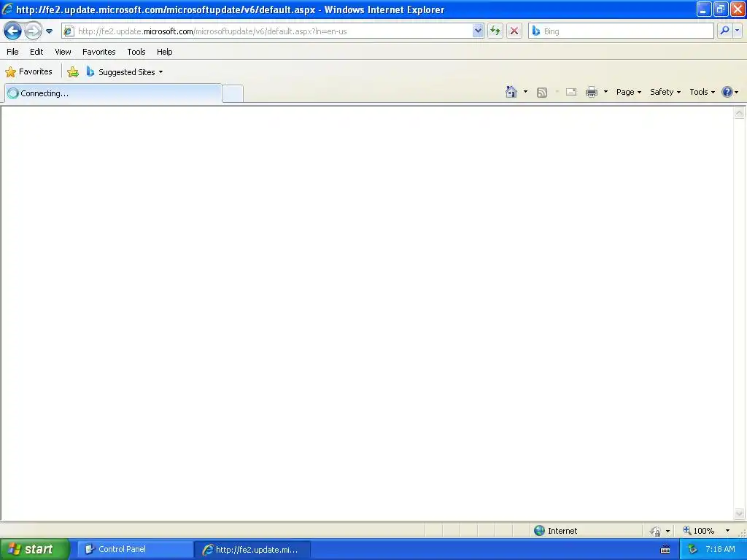The height and width of the screenshot is (560, 747).
Task: Click the Protected Mode security icon in status bar
Action: pyautogui.click(x=656, y=531)
